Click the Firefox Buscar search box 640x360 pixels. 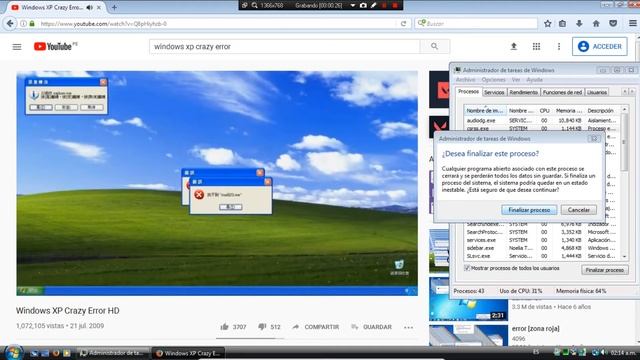point(476,24)
